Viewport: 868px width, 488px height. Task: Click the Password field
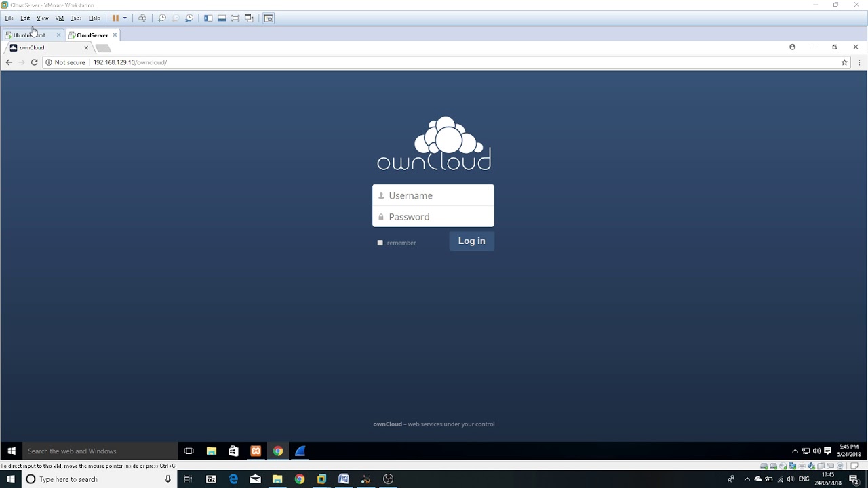point(433,217)
